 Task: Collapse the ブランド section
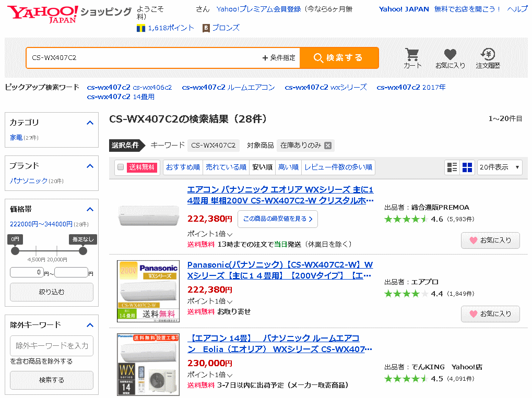point(90,166)
